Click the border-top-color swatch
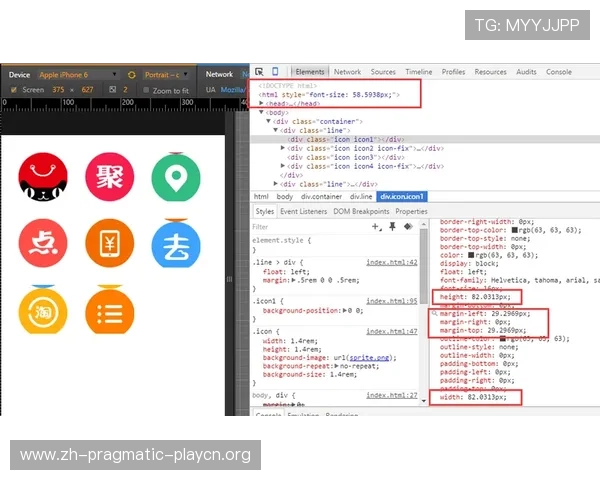 tap(514, 230)
